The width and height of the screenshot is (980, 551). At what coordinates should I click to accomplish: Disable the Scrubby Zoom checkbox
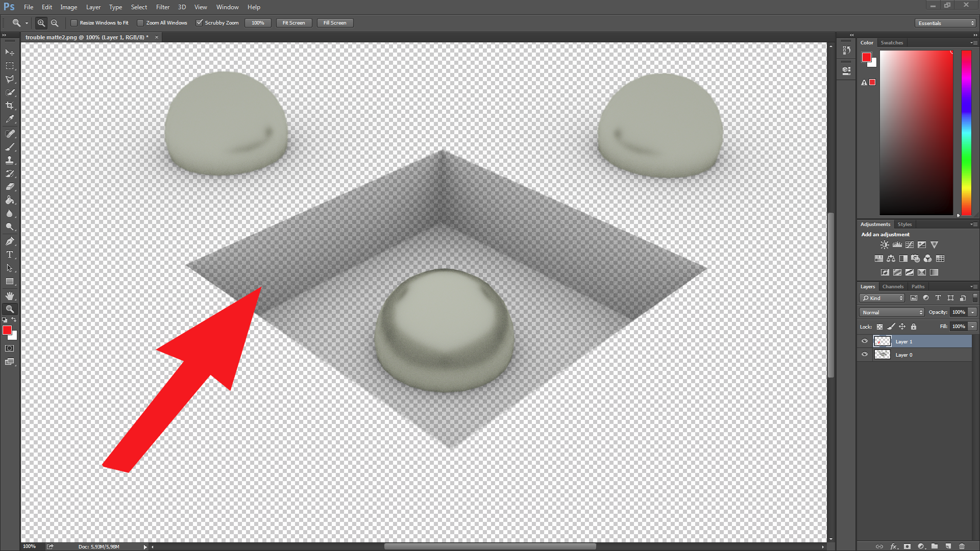[200, 23]
